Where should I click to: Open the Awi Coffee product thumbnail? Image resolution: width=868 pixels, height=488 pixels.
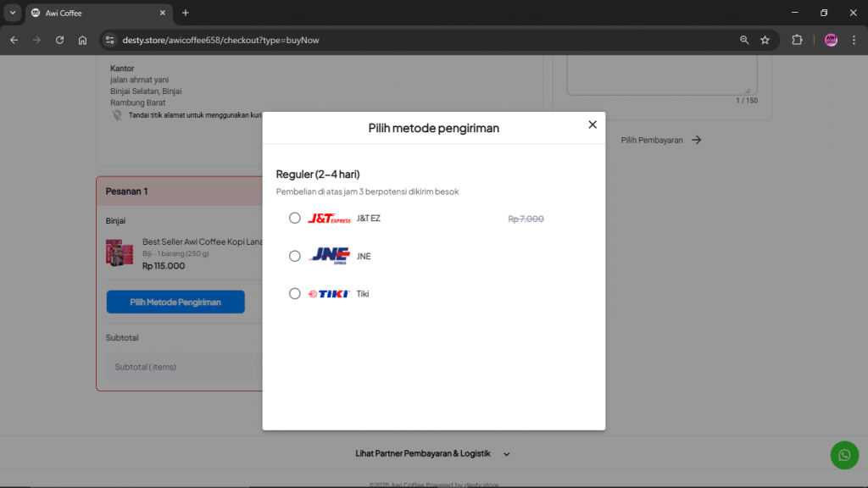point(120,252)
